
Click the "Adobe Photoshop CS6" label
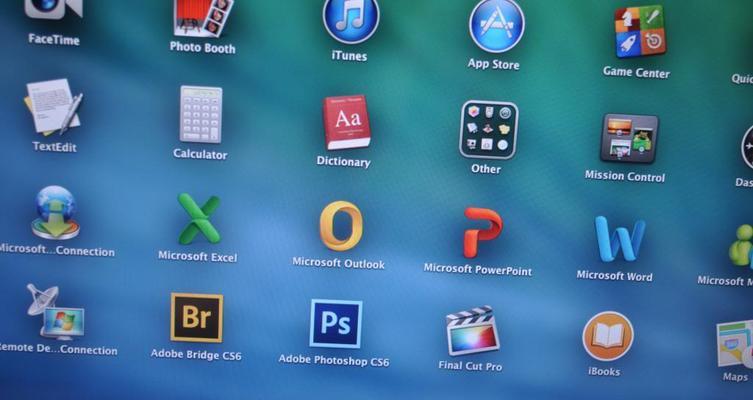334,360
